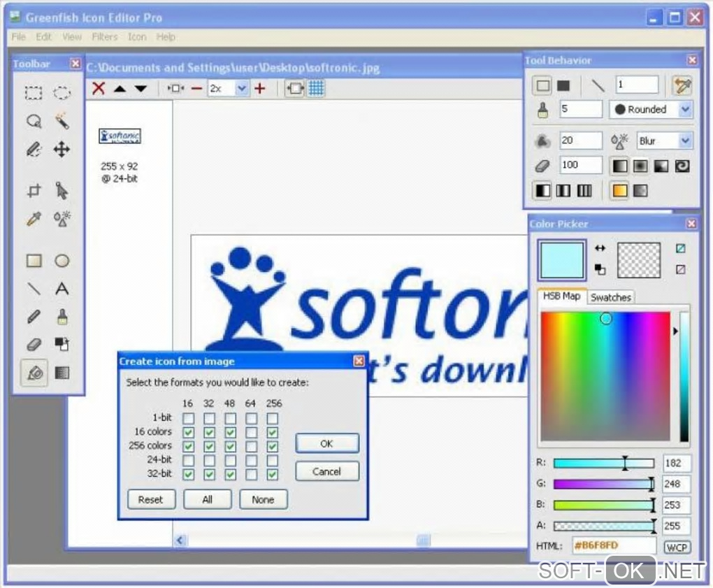Select the line drawing tool
The image size is (713, 588).
pos(34,289)
